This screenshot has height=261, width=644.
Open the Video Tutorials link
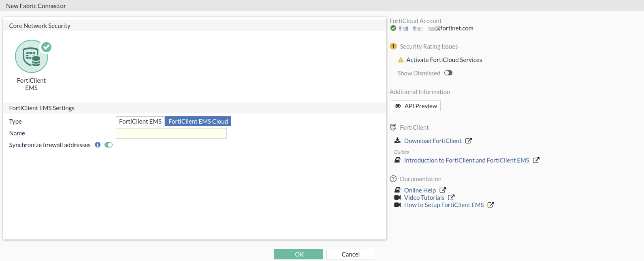point(424,197)
